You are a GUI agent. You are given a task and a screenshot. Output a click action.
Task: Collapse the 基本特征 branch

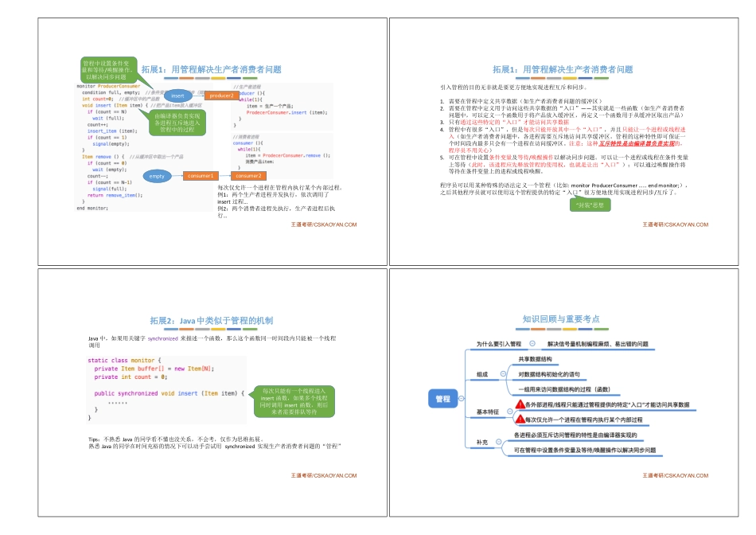pos(510,411)
